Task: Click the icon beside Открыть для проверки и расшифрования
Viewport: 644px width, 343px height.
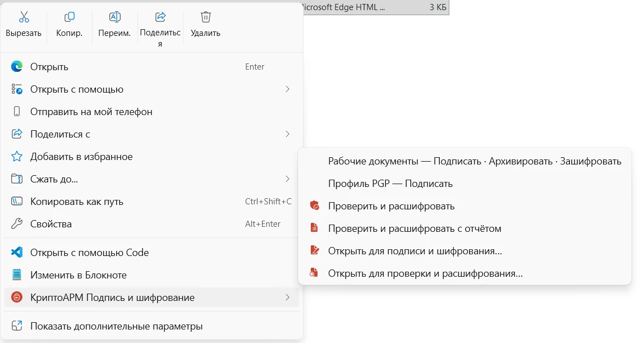Action: click(314, 273)
